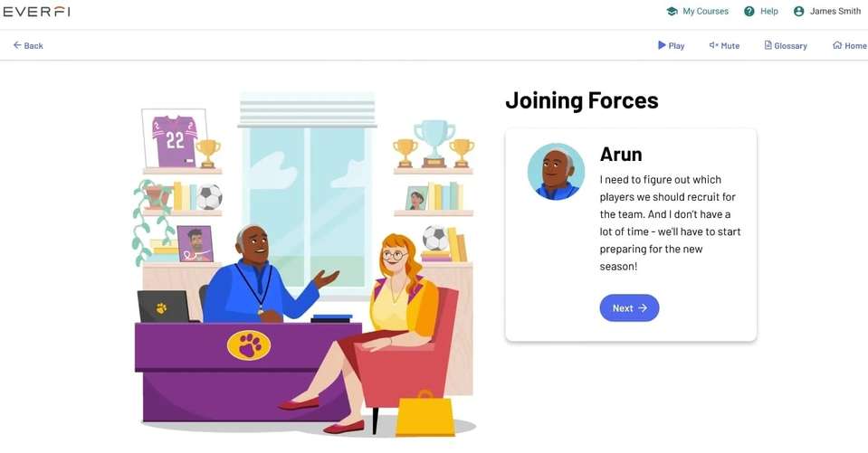Open the James Smith account avatar icon
Screen dimensions: 868x453
coord(799,11)
